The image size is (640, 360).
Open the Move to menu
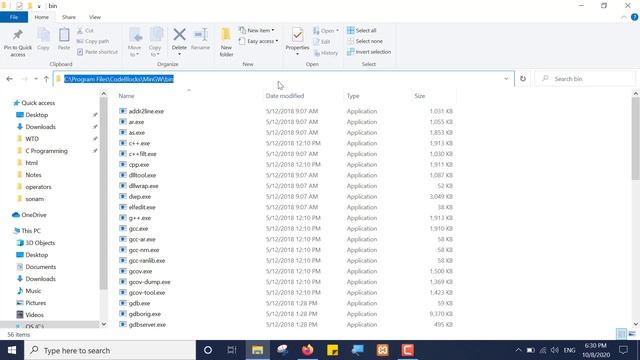point(135,42)
